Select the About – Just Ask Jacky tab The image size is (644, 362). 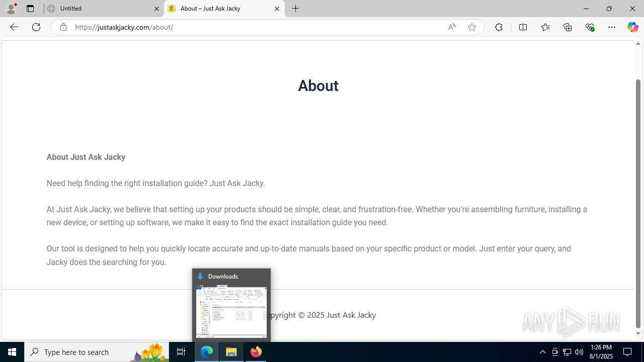coord(224,9)
